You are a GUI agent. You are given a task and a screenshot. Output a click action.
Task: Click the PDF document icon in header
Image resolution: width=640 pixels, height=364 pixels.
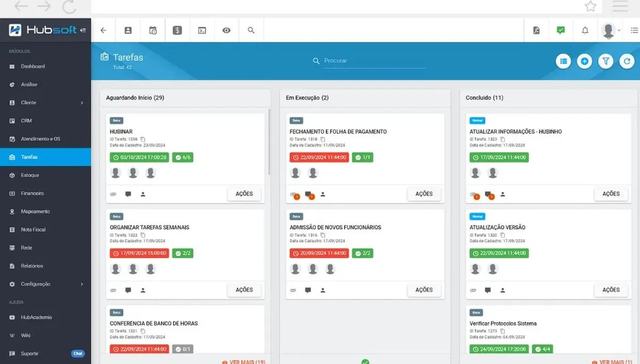coord(536,30)
